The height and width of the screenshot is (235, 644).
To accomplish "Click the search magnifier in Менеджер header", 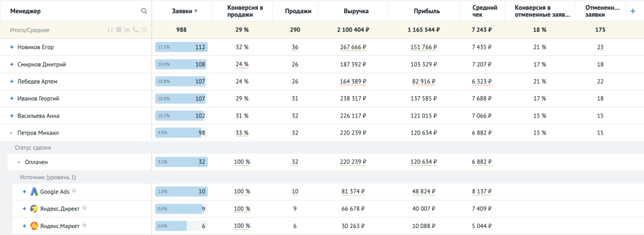I will click(144, 11).
